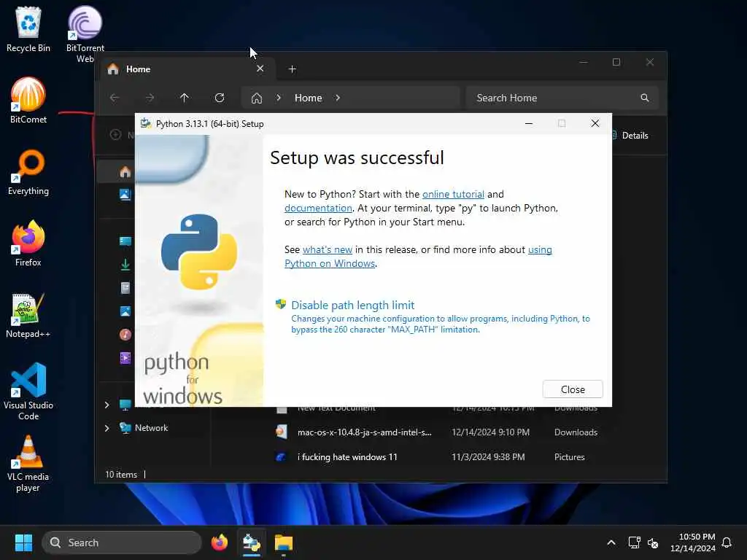Select the Python Setup taskbar icon
This screenshot has width=747, height=560.
pyautogui.click(x=252, y=542)
